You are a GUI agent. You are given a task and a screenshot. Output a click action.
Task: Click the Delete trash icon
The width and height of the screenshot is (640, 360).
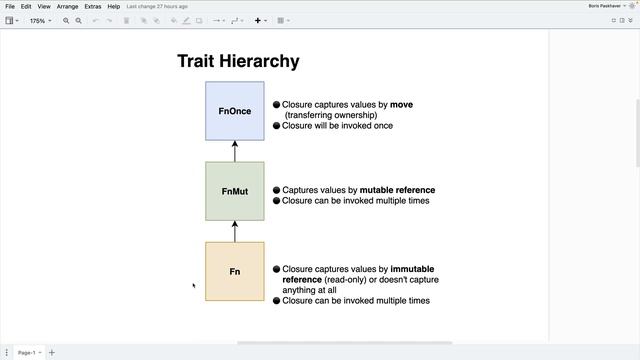pyautogui.click(x=126, y=20)
